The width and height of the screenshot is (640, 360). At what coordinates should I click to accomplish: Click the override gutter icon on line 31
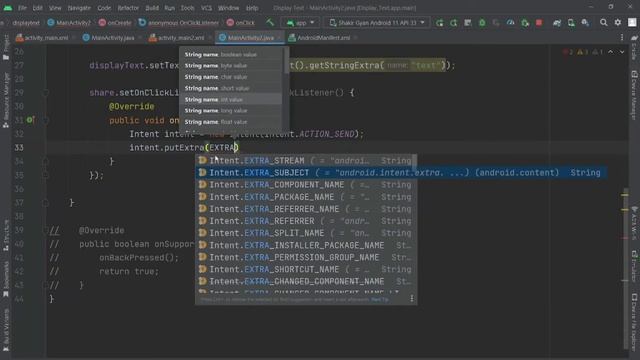point(30,120)
